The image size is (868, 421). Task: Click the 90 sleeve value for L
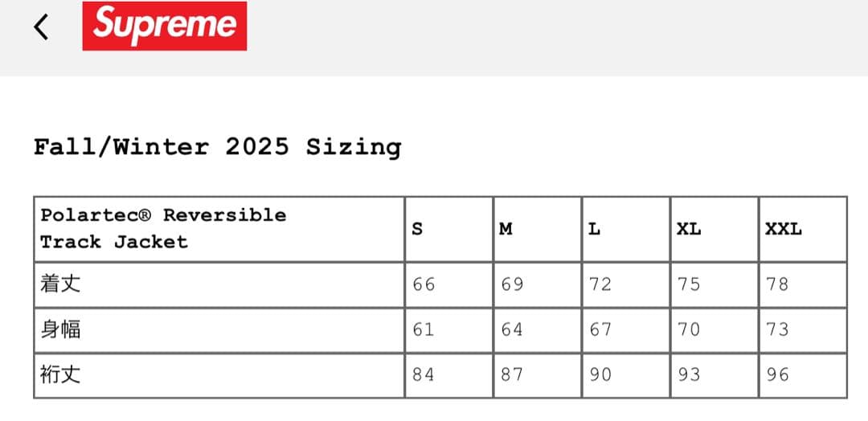click(600, 374)
